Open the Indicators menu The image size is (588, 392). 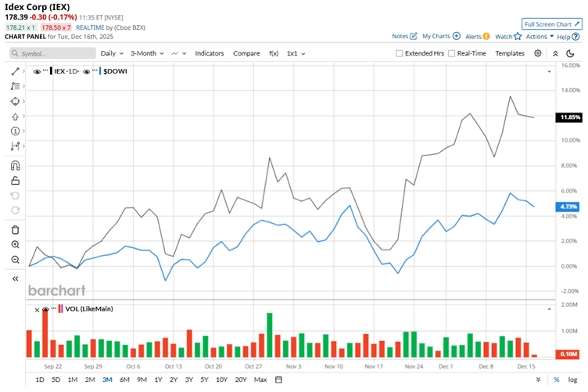pyautogui.click(x=210, y=53)
